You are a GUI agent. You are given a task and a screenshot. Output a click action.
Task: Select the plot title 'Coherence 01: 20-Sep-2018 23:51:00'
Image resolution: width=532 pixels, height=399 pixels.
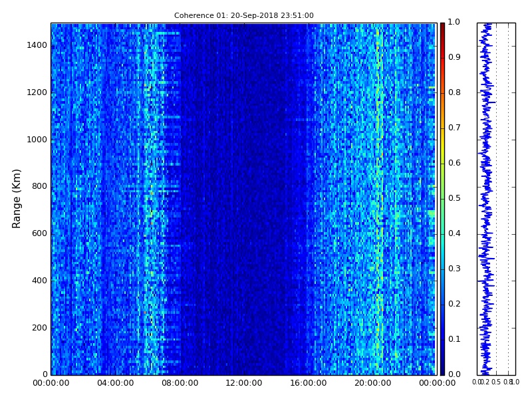pyautogui.click(x=243, y=15)
